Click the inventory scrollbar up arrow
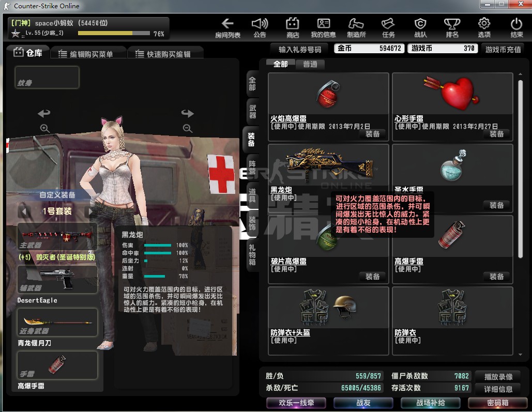Screen dimensions: 532x412 tap(520, 74)
